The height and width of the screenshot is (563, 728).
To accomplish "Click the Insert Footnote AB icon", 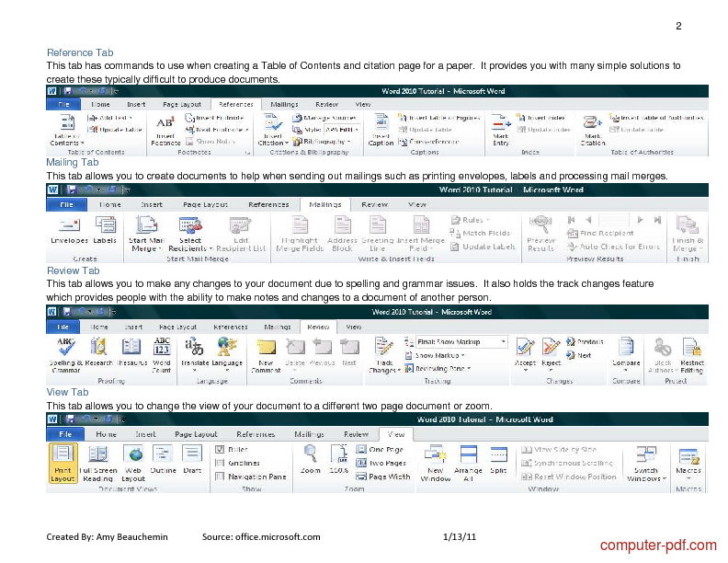I will click(x=165, y=123).
